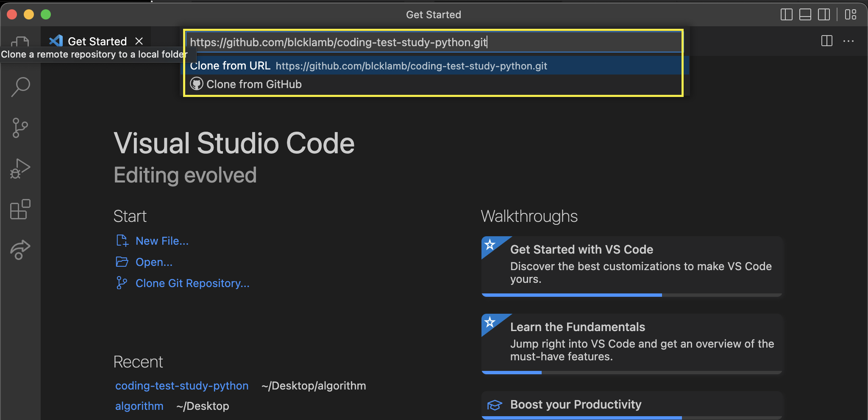Image resolution: width=868 pixels, height=420 pixels.
Task: Open the Extensions view
Action: [20, 209]
